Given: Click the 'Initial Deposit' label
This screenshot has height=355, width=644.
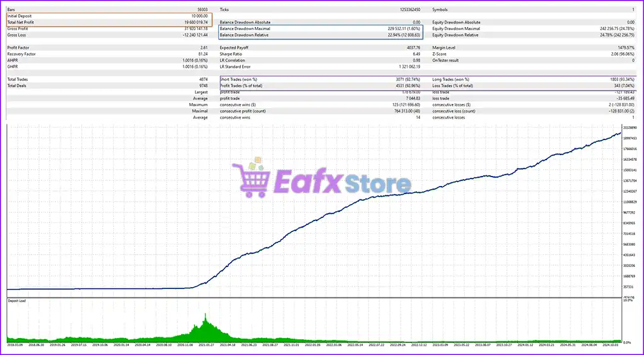Looking at the screenshot, I should (19, 16).
